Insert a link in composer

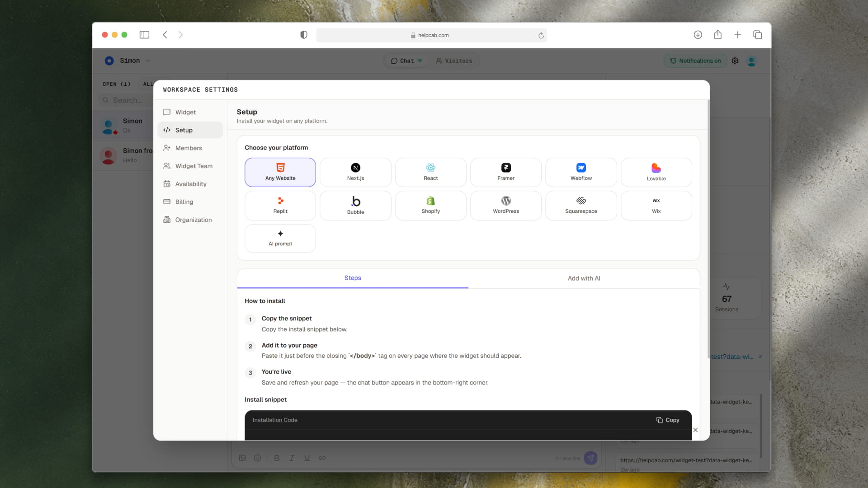pyautogui.click(x=322, y=458)
